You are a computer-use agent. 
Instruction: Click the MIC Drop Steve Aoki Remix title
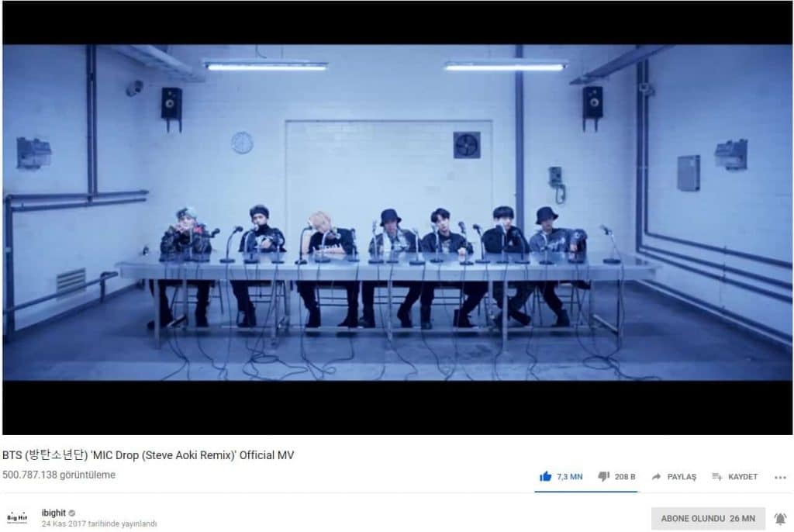(x=148, y=455)
